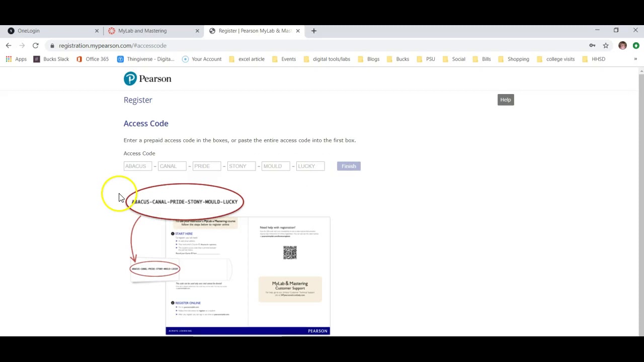Click the LUCKY access code box
Screen dimensions: 644x362
point(310,166)
